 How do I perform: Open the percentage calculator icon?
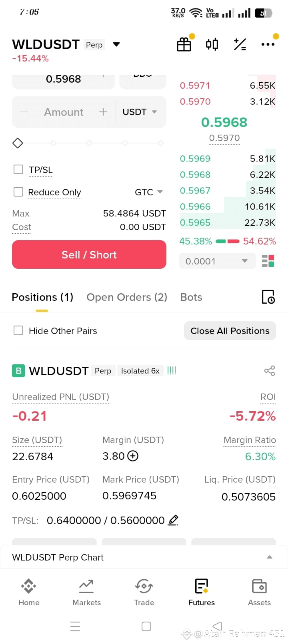[240, 44]
